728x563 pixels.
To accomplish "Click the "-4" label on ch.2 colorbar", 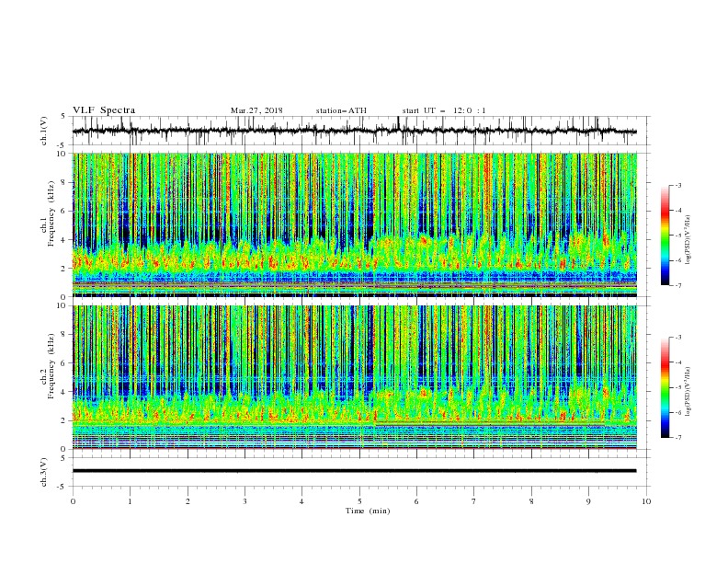I will 678,362.
